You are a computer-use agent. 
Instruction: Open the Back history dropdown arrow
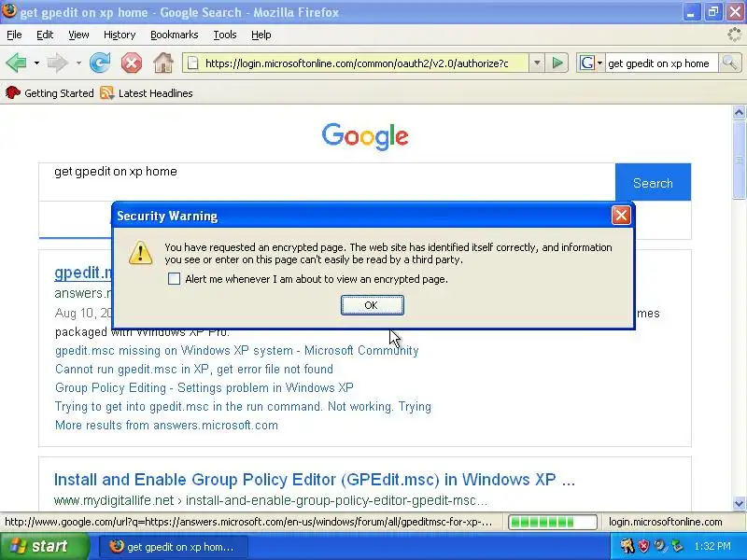36,63
